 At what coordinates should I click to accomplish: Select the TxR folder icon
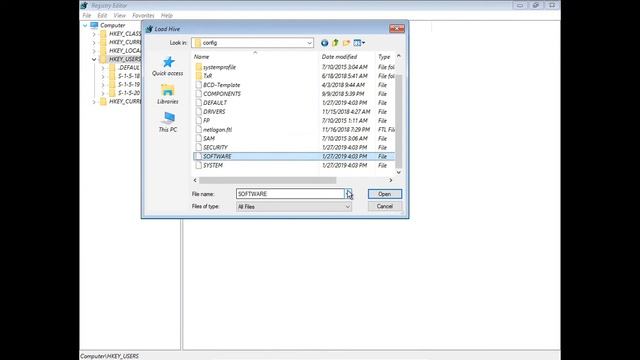[x=198, y=76]
